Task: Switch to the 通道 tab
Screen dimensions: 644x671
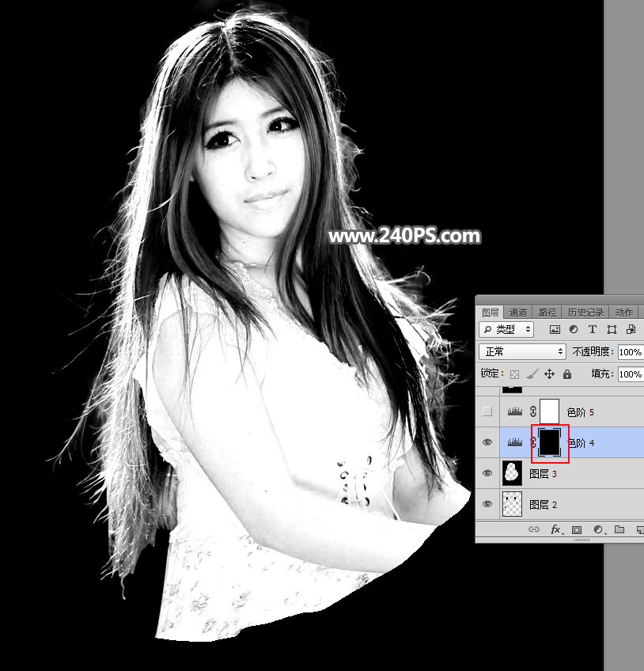Action: click(x=517, y=313)
